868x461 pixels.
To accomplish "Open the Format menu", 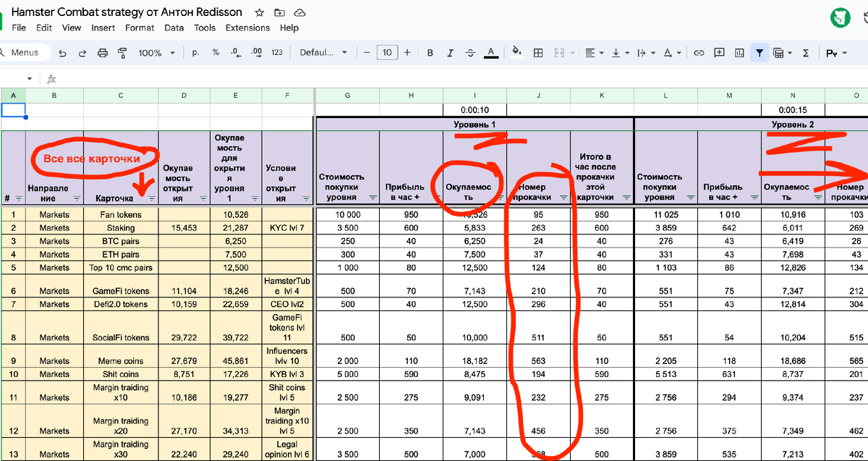I will pyautogui.click(x=140, y=28).
